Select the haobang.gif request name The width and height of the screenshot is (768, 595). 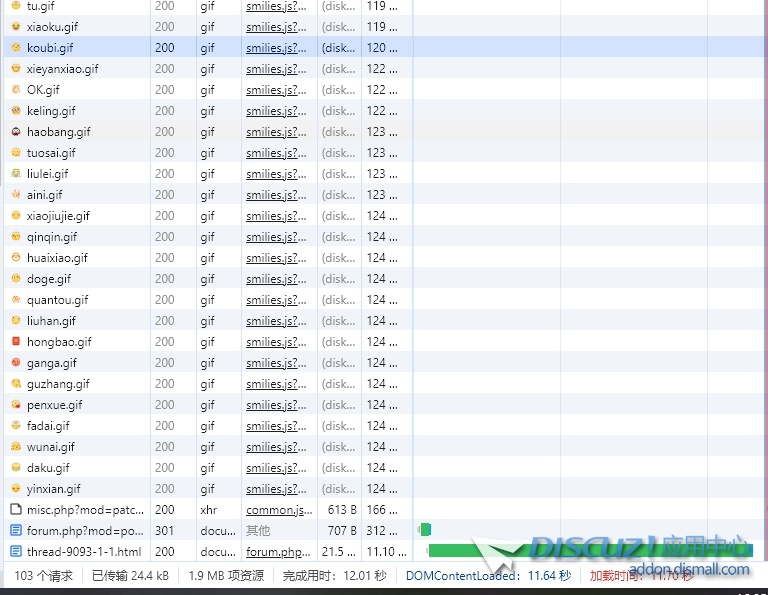(x=59, y=132)
